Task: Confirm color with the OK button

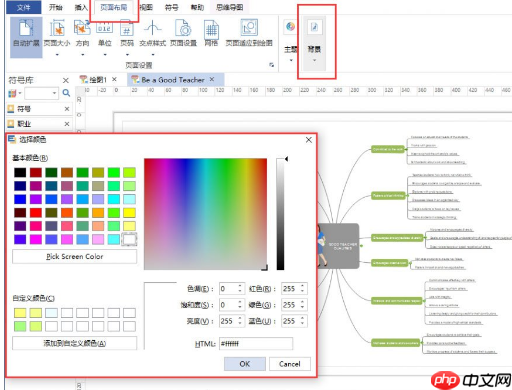Action: click(x=245, y=364)
